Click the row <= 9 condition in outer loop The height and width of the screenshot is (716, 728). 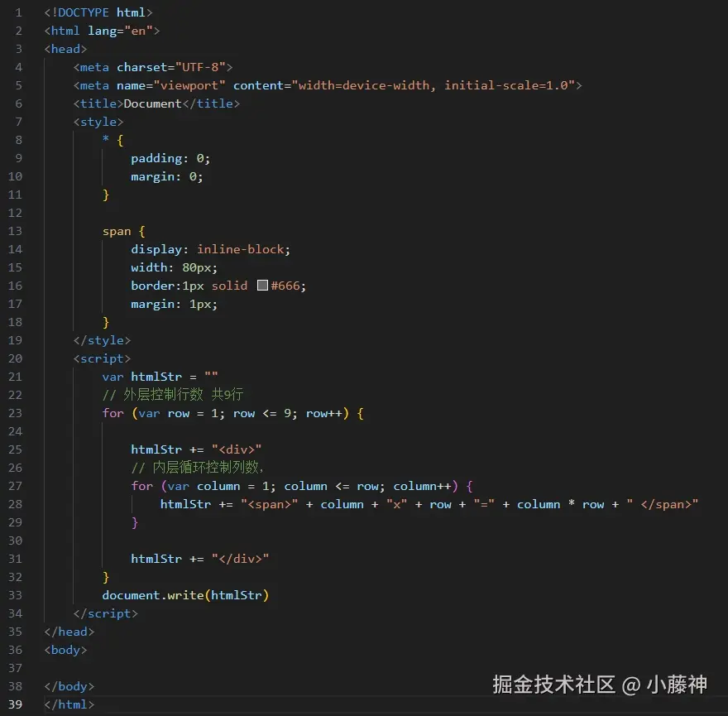point(262,413)
